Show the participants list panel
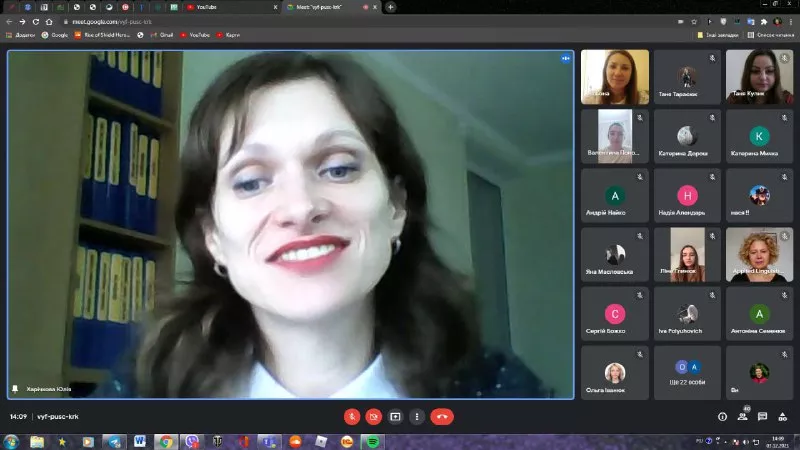This screenshot has width=800, height=450. coord(742,416)
